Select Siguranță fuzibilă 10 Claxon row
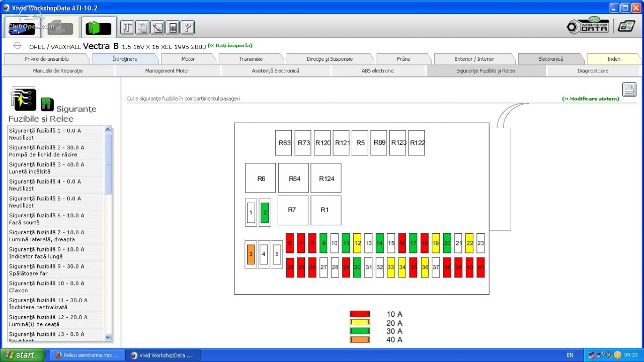The height and width of the screenshot is (362, 644). 56,287
